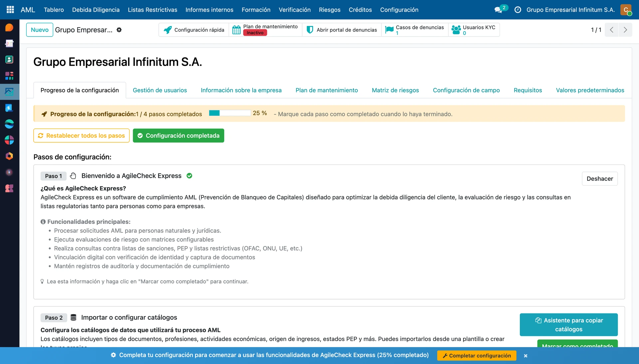
Task: Switch to the Plan de mantenimiento tab
Action: (326, 90)
